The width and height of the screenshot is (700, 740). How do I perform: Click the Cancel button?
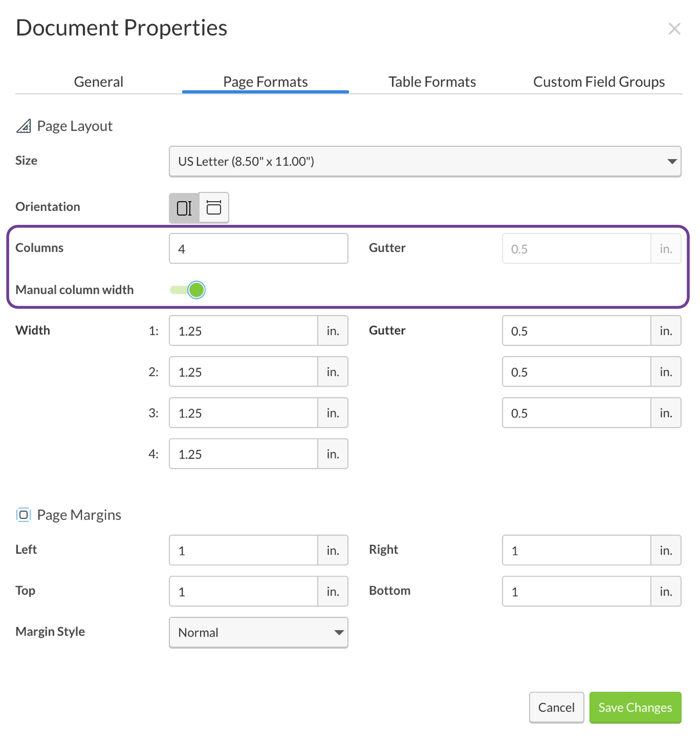[556, 707]
